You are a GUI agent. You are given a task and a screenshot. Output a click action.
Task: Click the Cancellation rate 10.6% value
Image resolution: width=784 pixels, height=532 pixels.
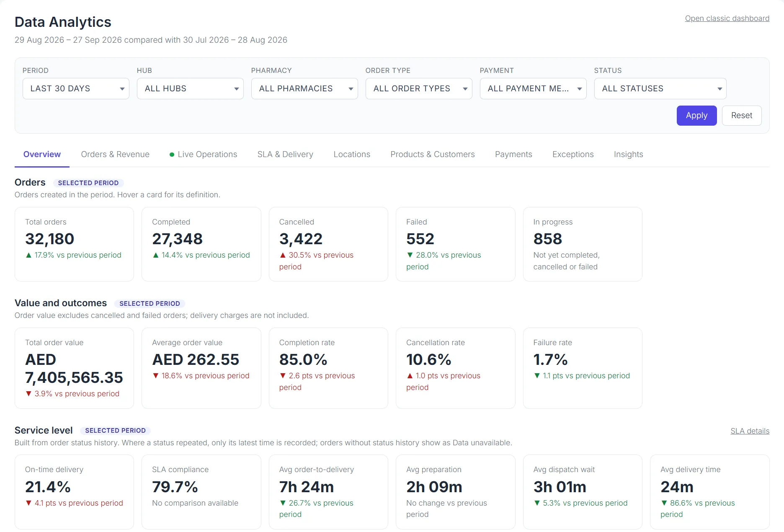click(428, 359)
